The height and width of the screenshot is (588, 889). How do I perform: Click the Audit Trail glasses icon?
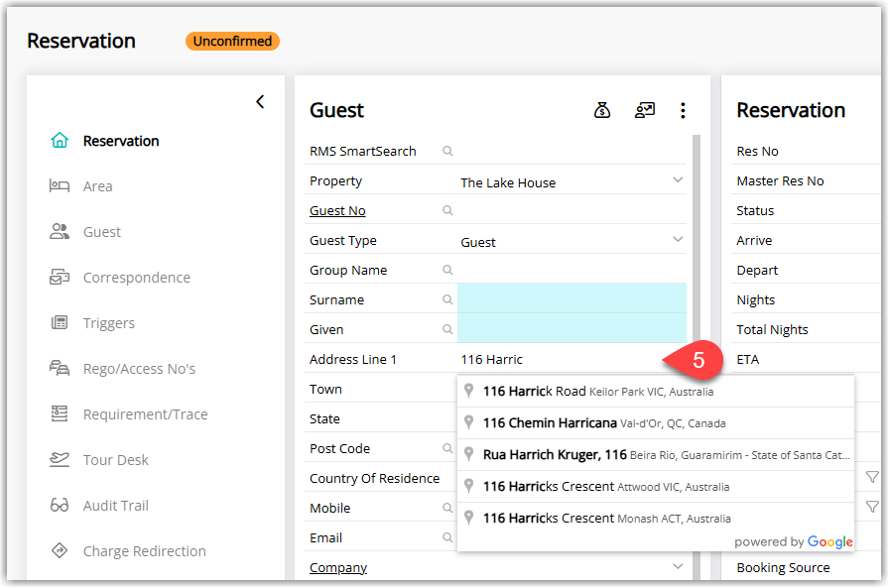60,506
